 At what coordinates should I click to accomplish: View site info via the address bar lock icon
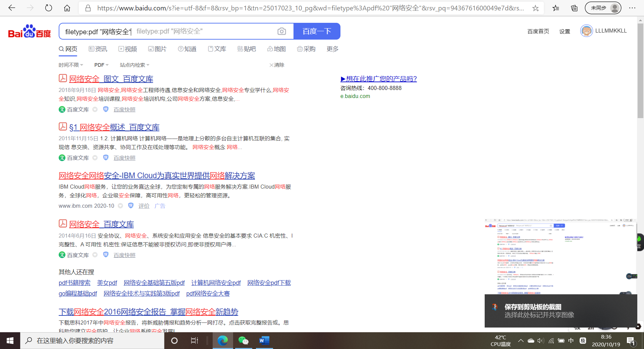(x=88, y=8)
